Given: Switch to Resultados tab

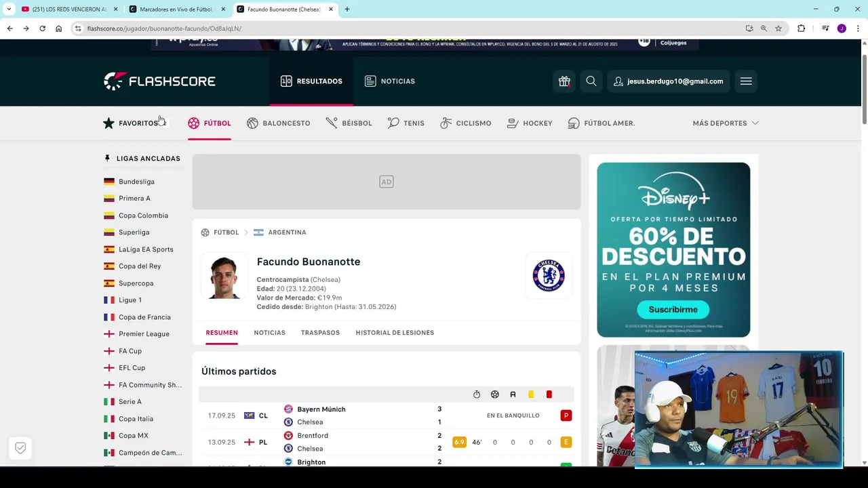Looking at the screenshot, I should 311,81.
